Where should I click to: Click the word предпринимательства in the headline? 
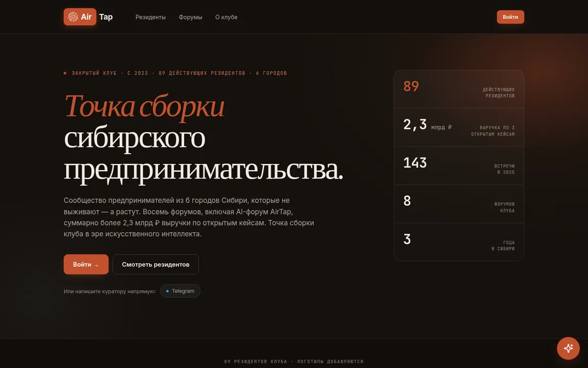pos(203,170)
